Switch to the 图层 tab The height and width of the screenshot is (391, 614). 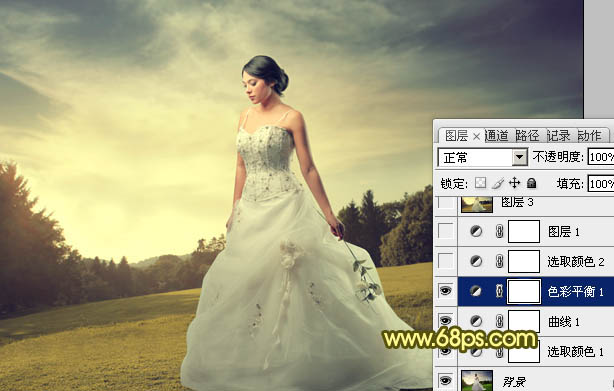(456, 136)
